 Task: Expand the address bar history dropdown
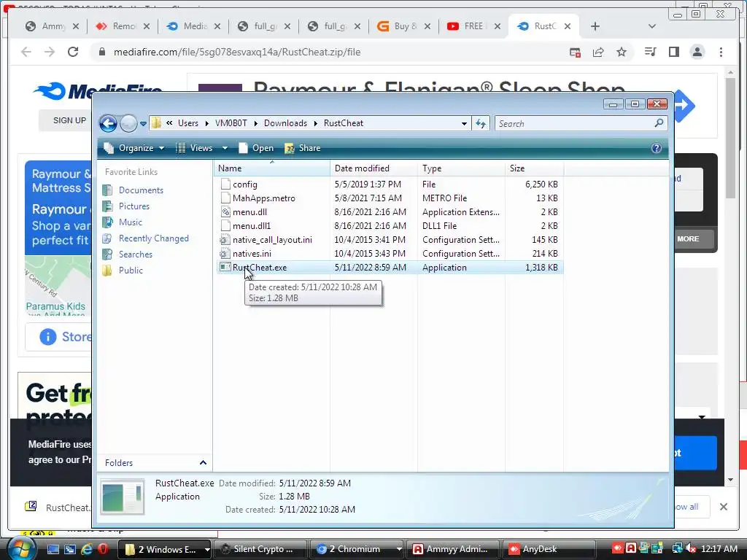464,123
